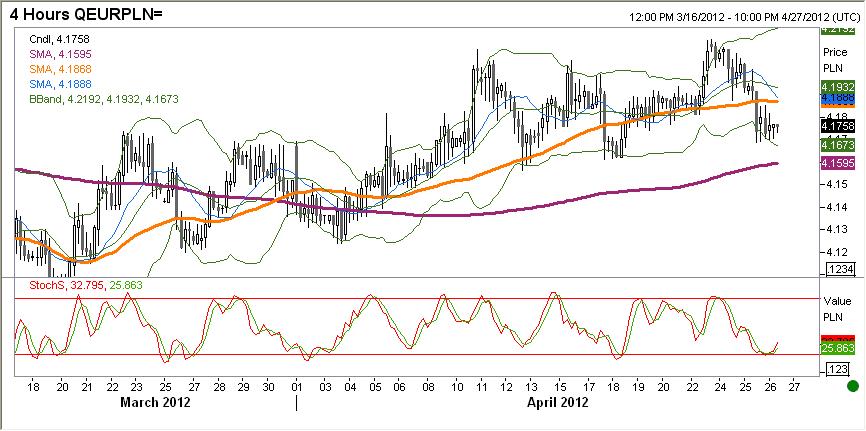The height and width of the screenshot is (431, 866).
Task: Click the 26 date tick label
Action: click(x=772, y=386)
